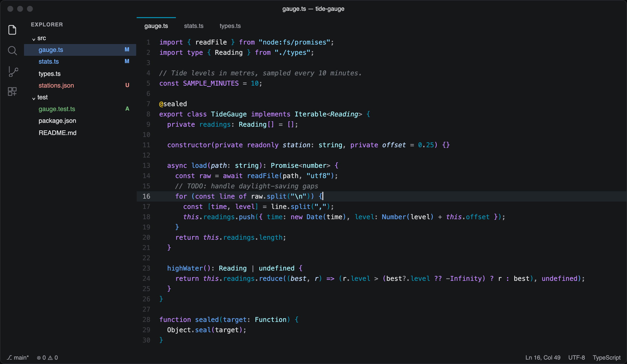This screenshot has width=627, height=364.
Task: Open types.ts from the Explorer tree
Action: tap(80, 74)
